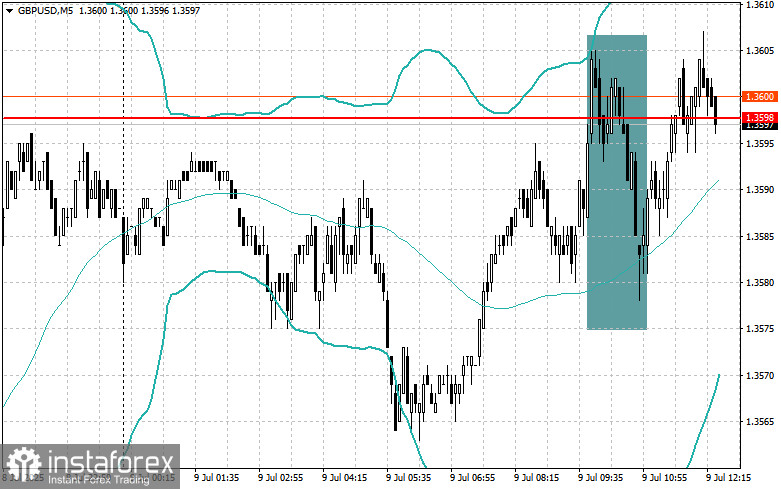
Task: Click the 1.3585 price axis label
Action: [760, 237]
